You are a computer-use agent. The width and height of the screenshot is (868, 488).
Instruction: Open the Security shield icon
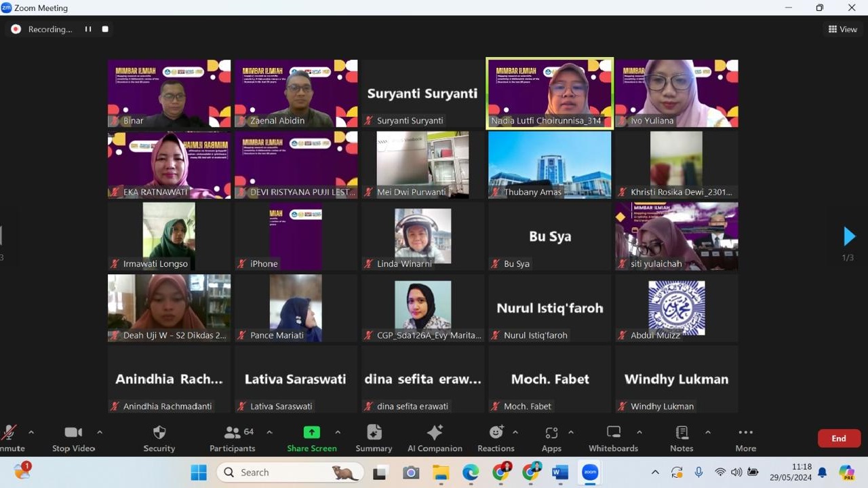159,433
